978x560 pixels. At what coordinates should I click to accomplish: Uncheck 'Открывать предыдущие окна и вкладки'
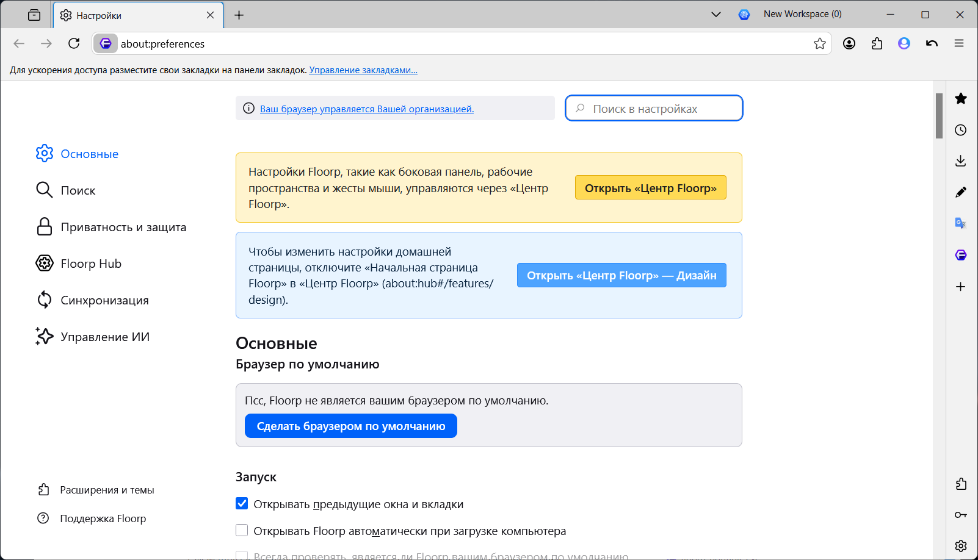coord(242,504)
